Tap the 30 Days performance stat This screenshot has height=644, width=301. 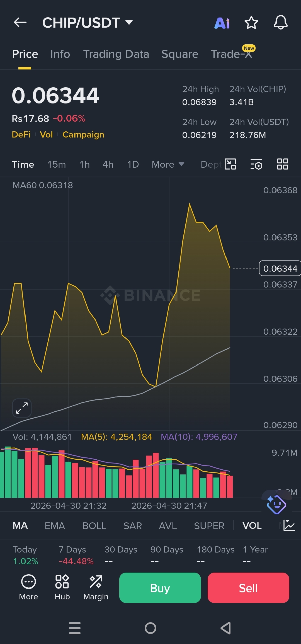coord(121,555)
